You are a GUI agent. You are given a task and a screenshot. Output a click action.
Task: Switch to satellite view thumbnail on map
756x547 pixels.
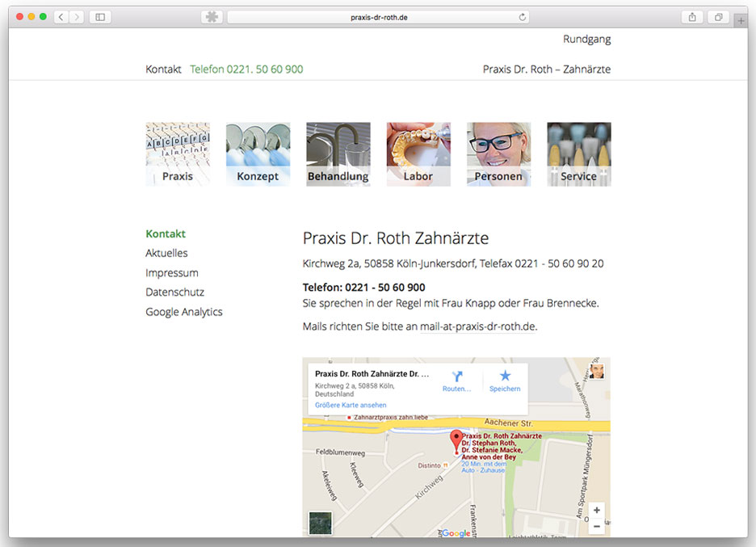point(321,523)
